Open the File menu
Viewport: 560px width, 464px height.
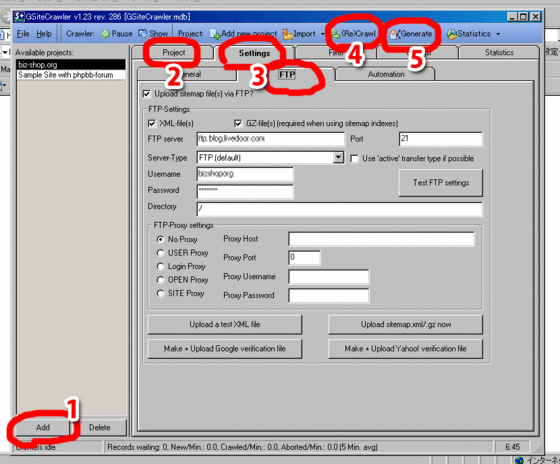(x=23, y=34)
